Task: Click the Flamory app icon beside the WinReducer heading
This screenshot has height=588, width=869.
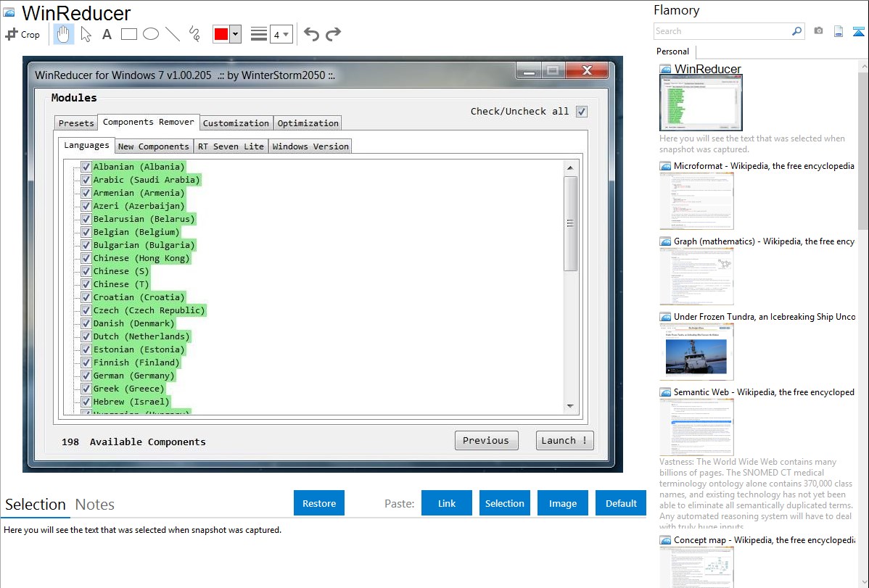Action: click(9, 12)
